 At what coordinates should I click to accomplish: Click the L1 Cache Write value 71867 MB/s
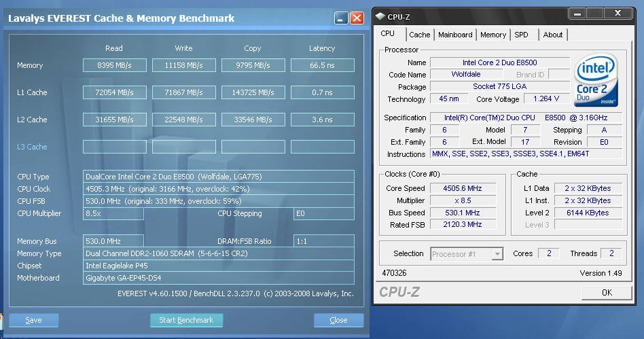coord(184,92)
